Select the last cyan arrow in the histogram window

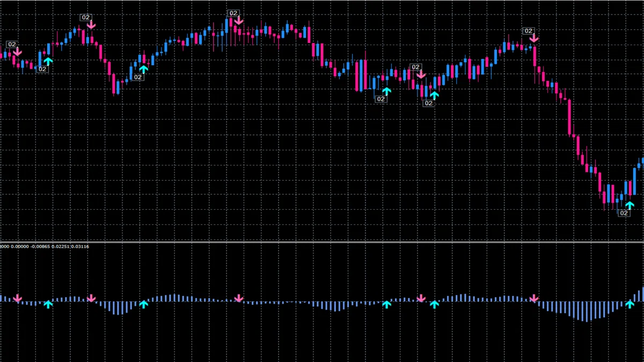630,304
